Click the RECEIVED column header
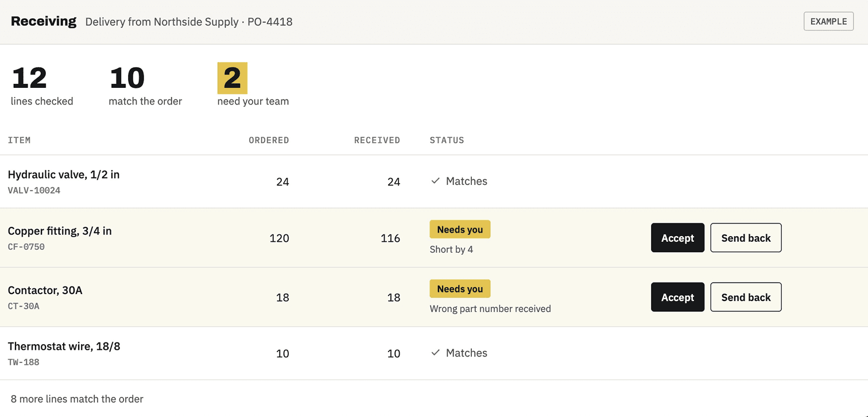Viewport: 868px width, 417px height. (377, 140)
